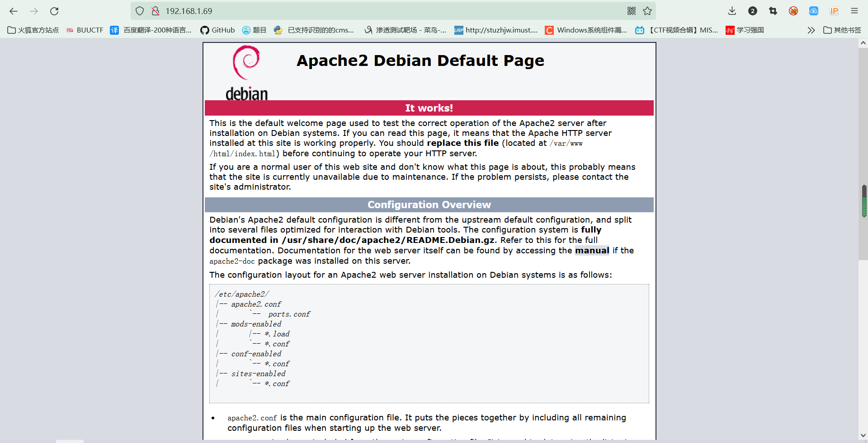868x443 pixels.
Task: Open the 已支持识别的cms bookmark
Action: click(x=314, y=30)
